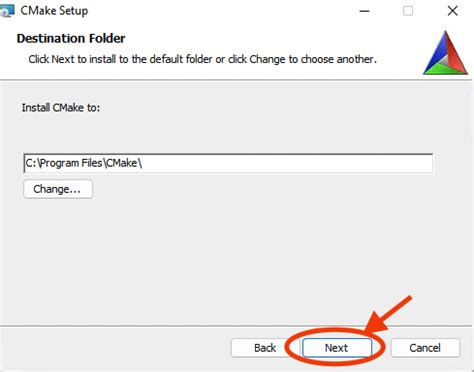This screenshot has height=372, width=474.
Task: Abort the setup with Cancel
Action: click(x=425, y=348)
